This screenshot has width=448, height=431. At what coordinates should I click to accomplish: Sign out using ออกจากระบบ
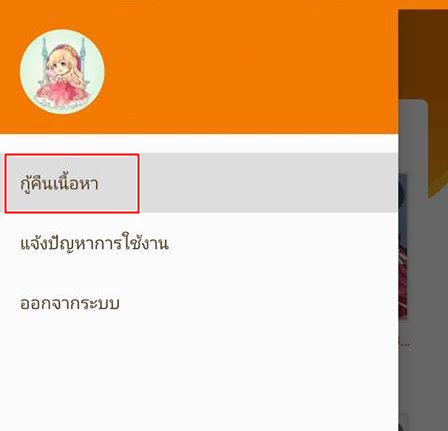point(70,304)
